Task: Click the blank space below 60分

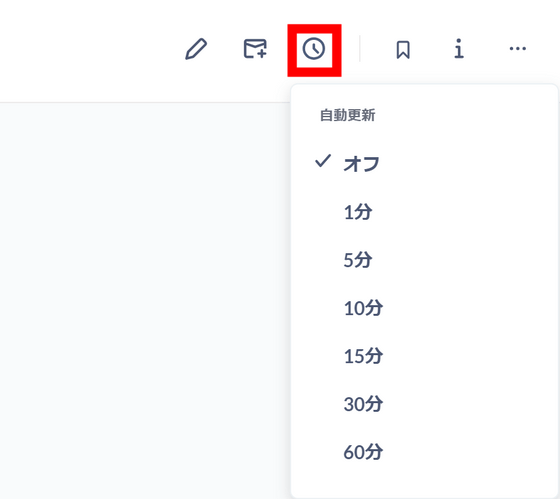Action: 424,486
